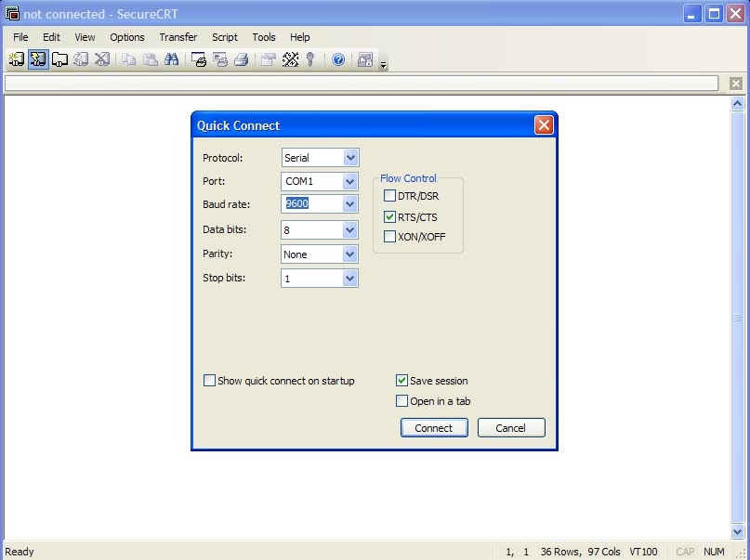Viewport: 750px width, 560px height.
Task: Open Help with the question mark toolbar icon
Action: (337, 59)
